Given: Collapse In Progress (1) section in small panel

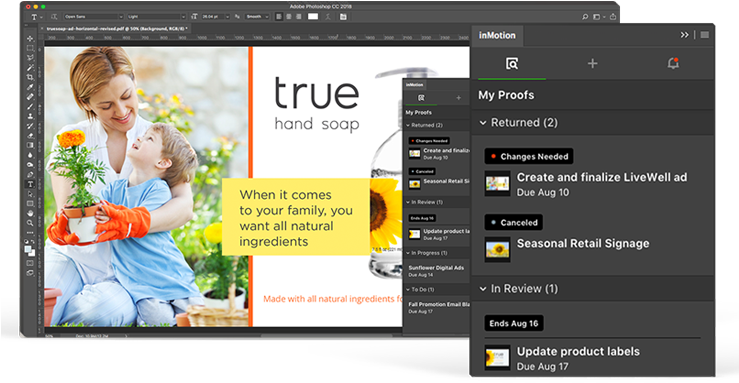Looking at the screenshot, I should click(x=408, y=253).
